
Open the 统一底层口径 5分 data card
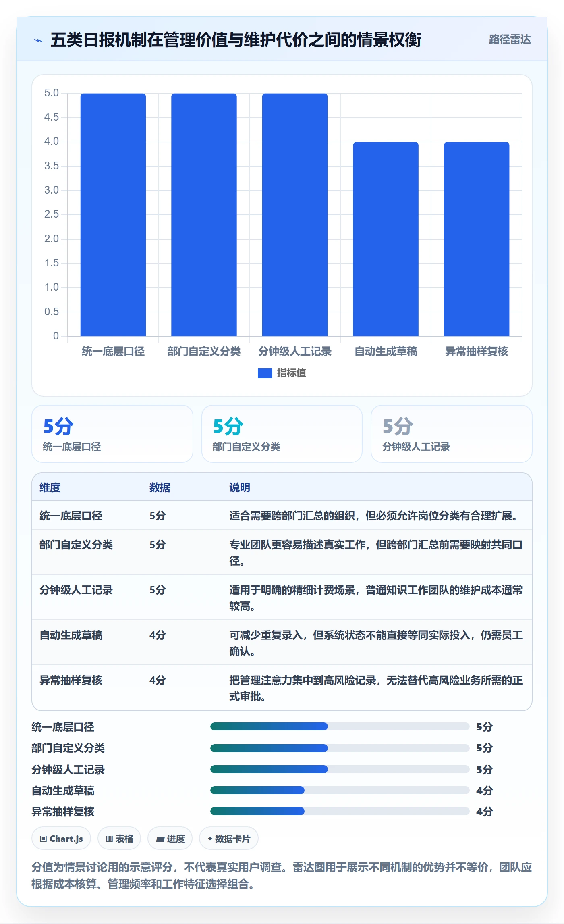[112, 434]
